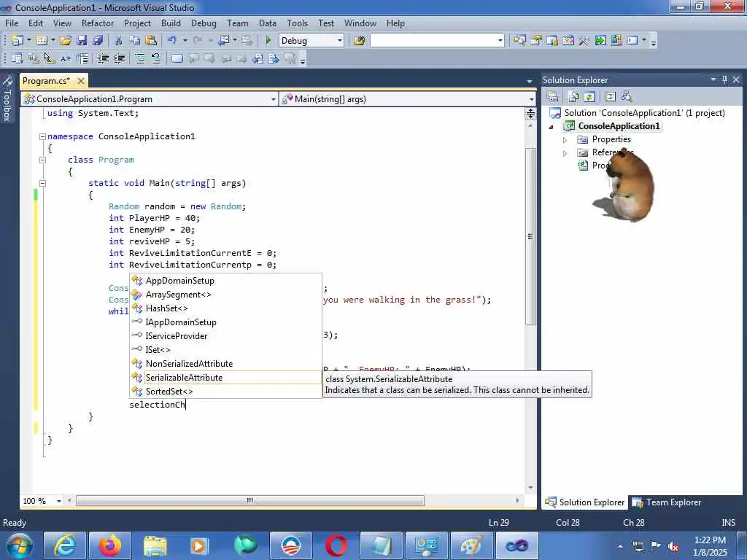Click the Navigate Backward icon
The width and height of the screenshot is (747, 560).
click(x=224, y=41)
